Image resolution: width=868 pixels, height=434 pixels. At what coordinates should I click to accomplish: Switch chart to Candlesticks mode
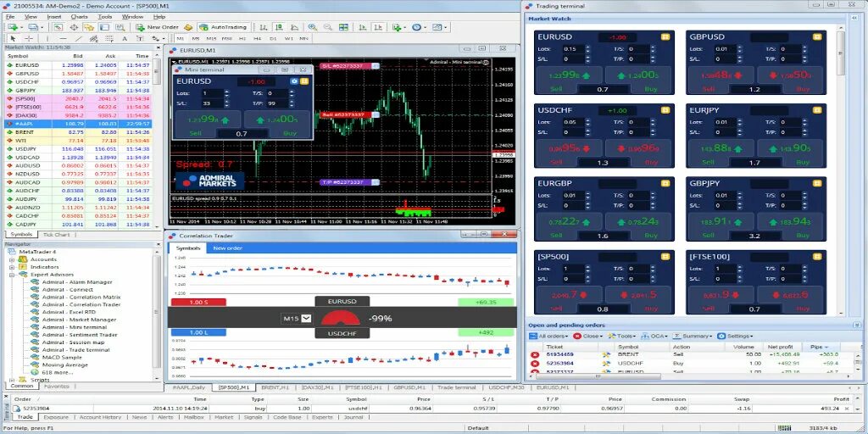click(280, 27)
